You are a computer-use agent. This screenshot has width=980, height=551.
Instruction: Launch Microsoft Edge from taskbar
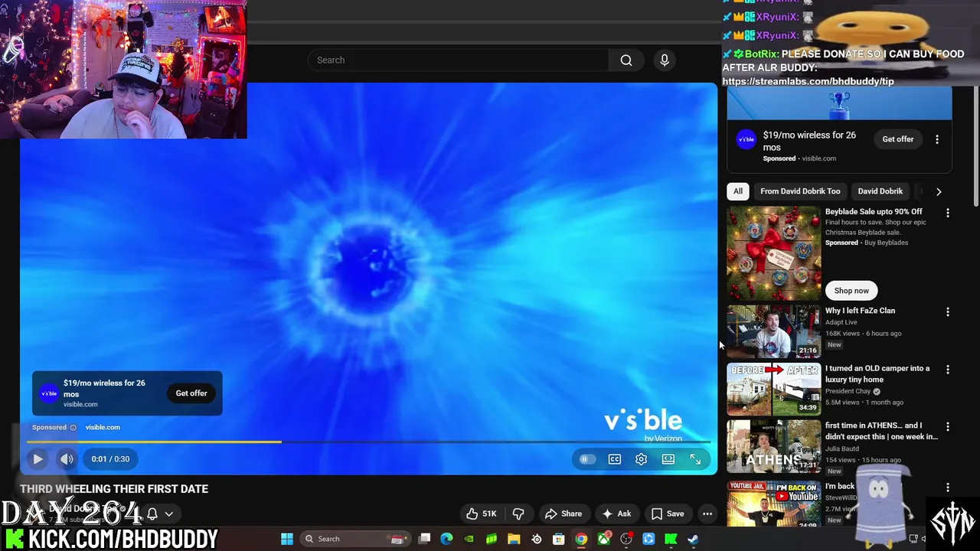[x=447, y=539]
